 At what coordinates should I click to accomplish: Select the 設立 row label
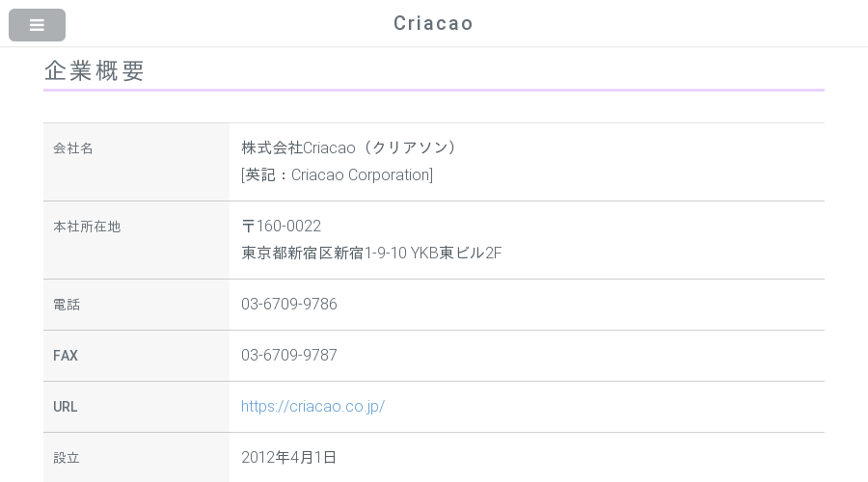[x=67, y=458]
